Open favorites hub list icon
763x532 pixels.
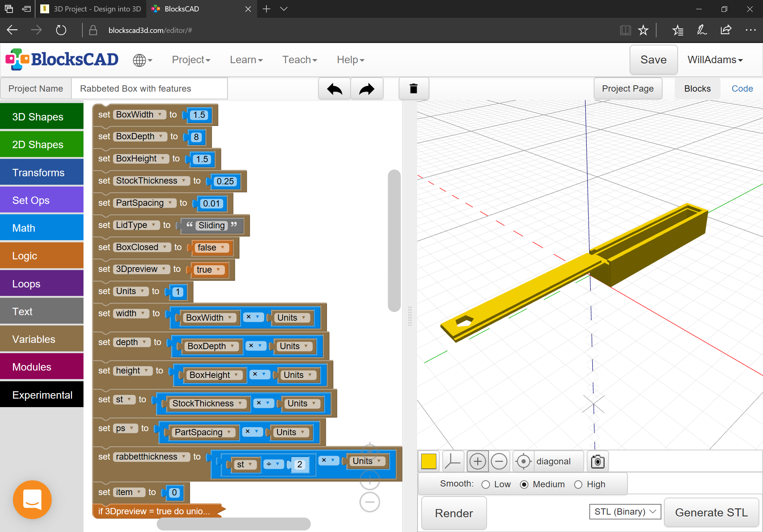(678, 30)
